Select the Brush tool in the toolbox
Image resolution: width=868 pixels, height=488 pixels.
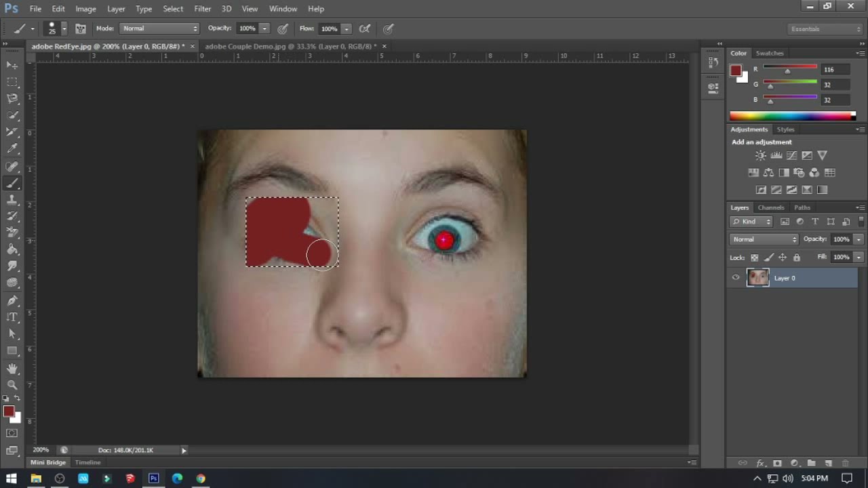click(12, 183)
